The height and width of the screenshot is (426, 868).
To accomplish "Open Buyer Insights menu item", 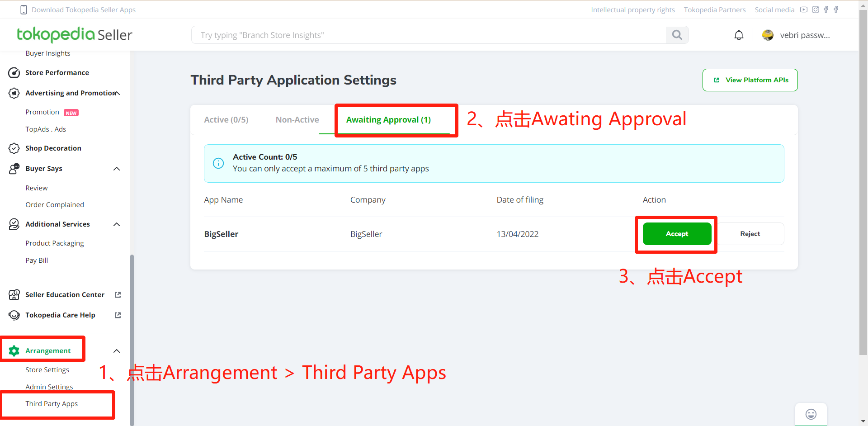I will [48, 53].
